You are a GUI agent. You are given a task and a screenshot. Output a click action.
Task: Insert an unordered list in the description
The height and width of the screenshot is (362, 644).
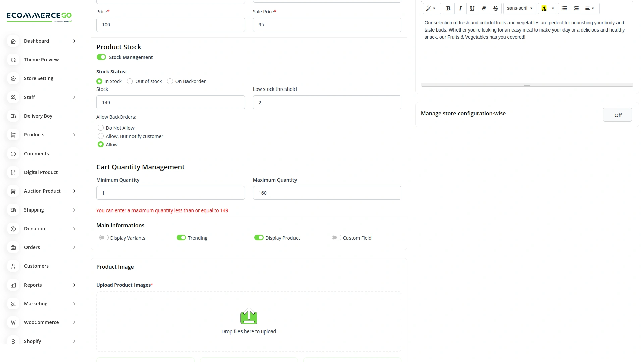(x=564, y=8)
